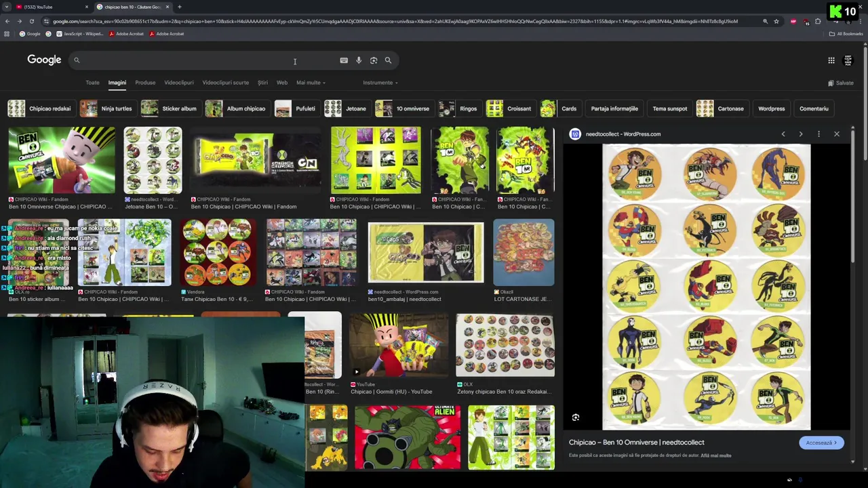Expand the Mai multe dropdown

[311, 83]
